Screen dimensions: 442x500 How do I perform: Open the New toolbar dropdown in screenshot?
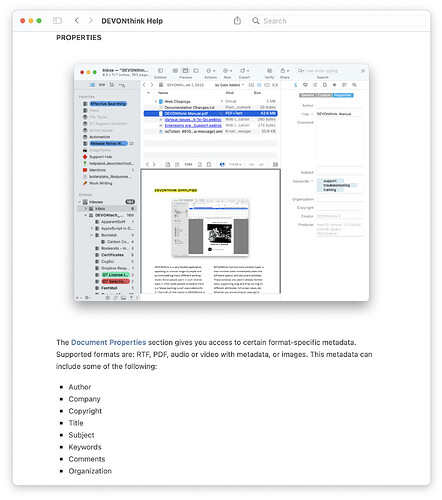click(228, 71)
